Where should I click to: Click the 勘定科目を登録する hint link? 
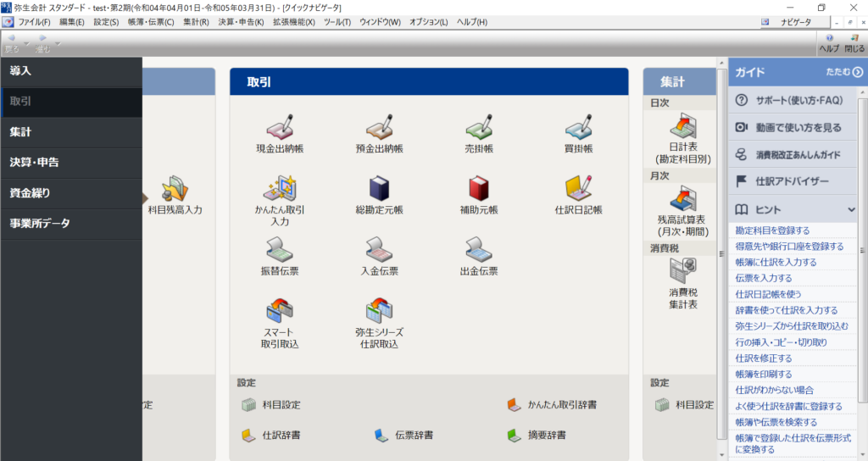click(772, 230)
